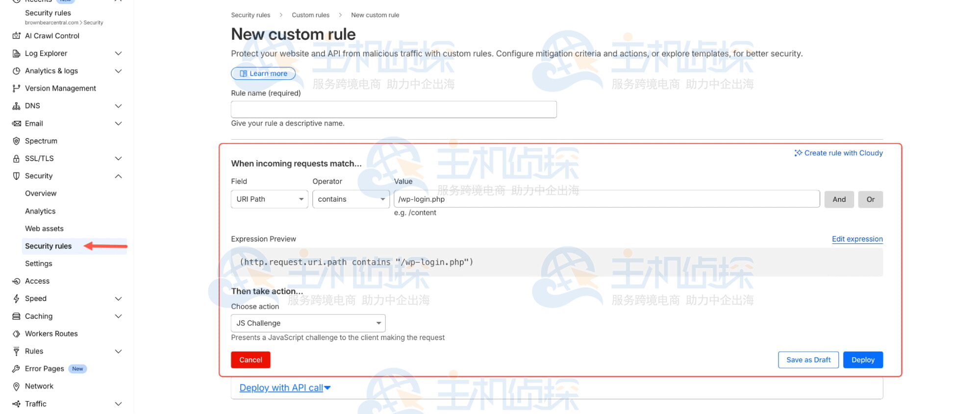Click the book icon in Learn more

tap(243, 73)
